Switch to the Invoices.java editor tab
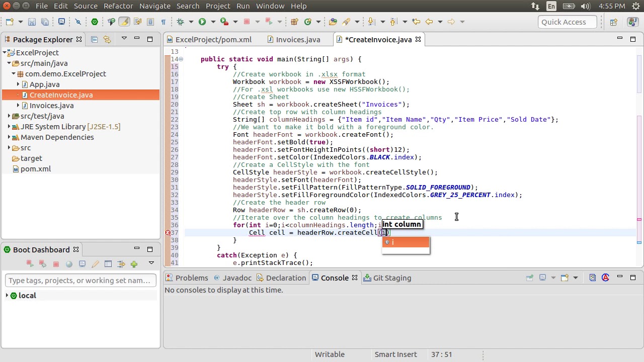This screenshot has width=644, height=362. click(298, 39)
